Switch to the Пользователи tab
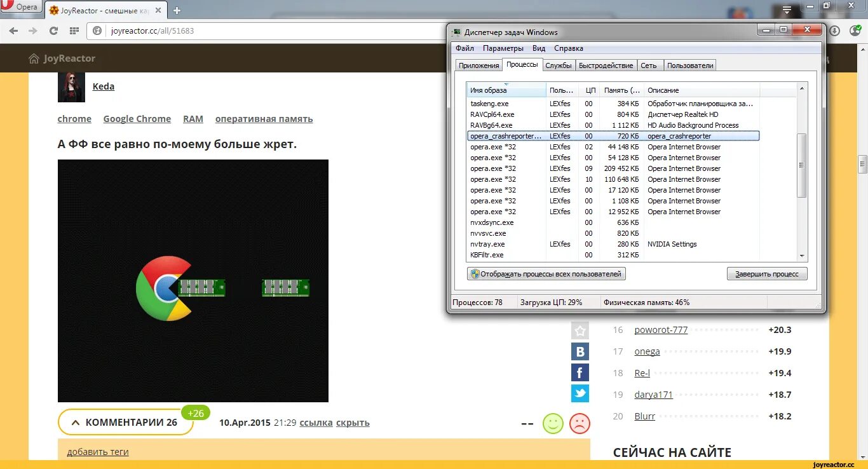The width and height of the screenshot is (868, 469). coord(690,65)
